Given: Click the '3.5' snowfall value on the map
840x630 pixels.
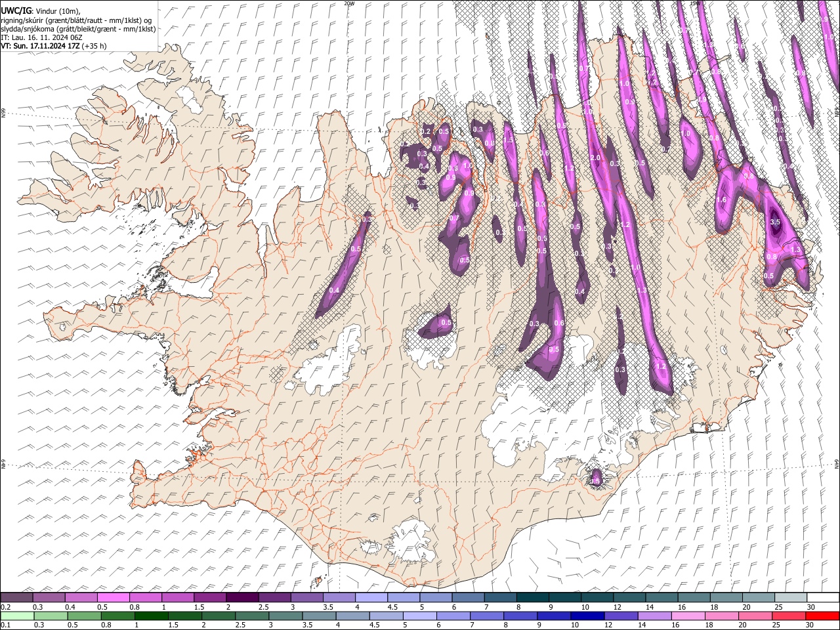Looking at the screenshot, I should click(x=774, y=222).
